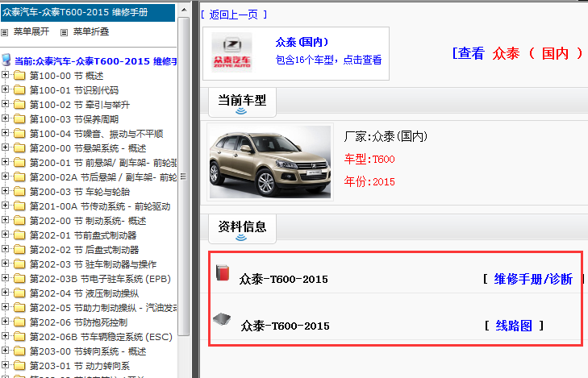The height and width of the screenshot is (378, 588).
Task: Click folder icon of 第202-04 节 液压制动操纵
Action: pos(19,293)
